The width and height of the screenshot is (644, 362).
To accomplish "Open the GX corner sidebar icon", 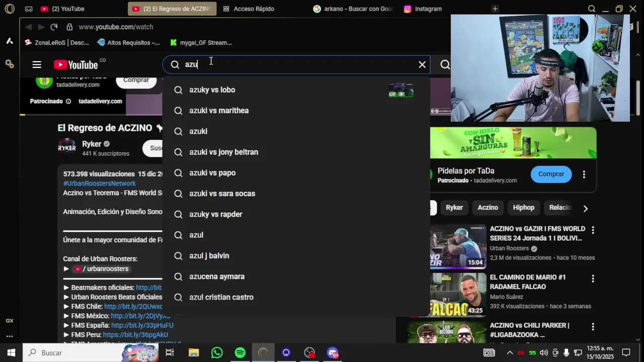I will coord(10,321).
